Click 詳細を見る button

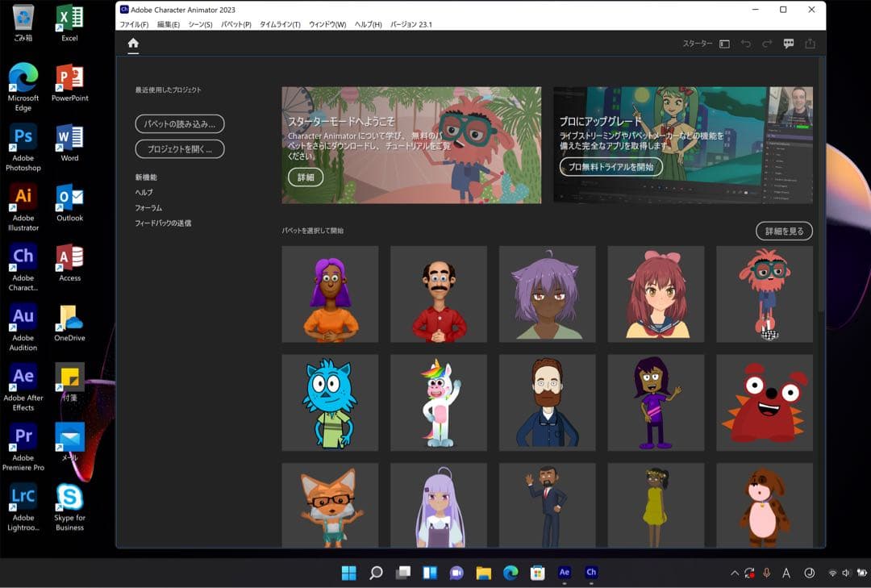coord(784,231)
